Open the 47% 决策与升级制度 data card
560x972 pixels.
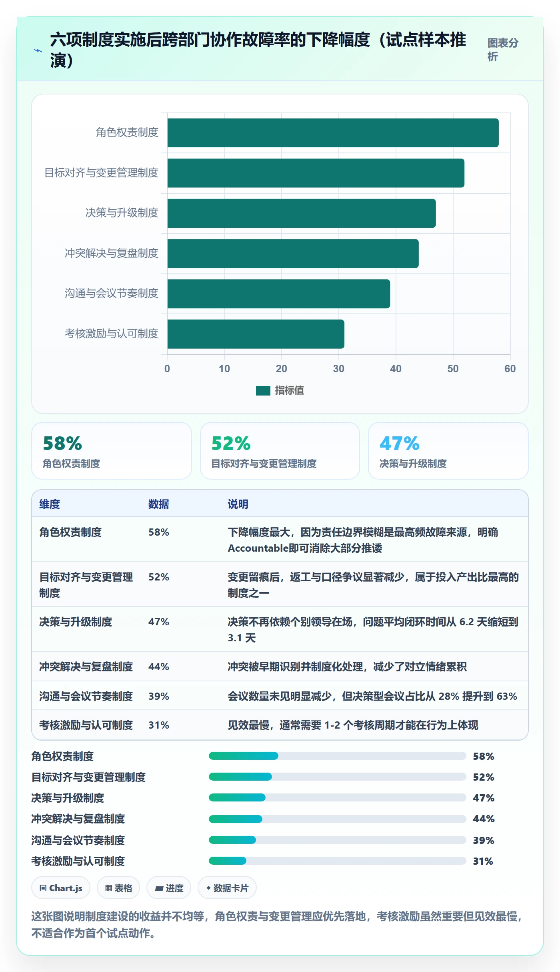(x=448, y=451)
